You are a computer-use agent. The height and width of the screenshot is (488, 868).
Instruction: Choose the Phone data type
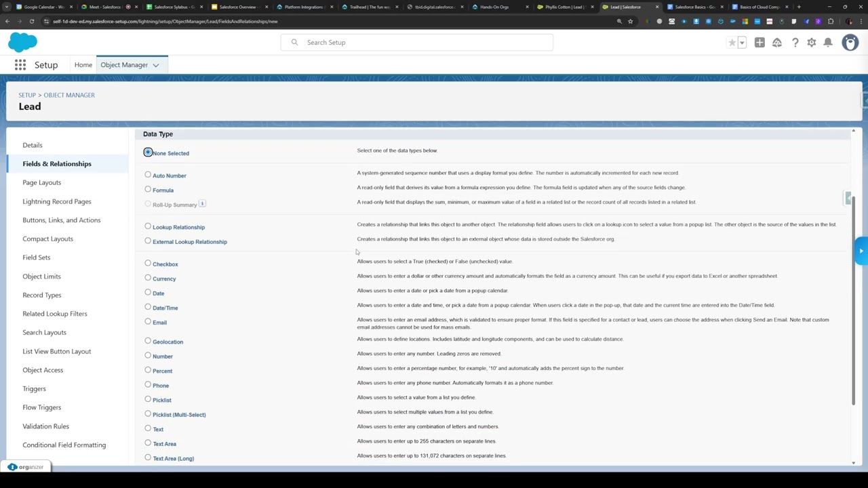coord(148,385)
